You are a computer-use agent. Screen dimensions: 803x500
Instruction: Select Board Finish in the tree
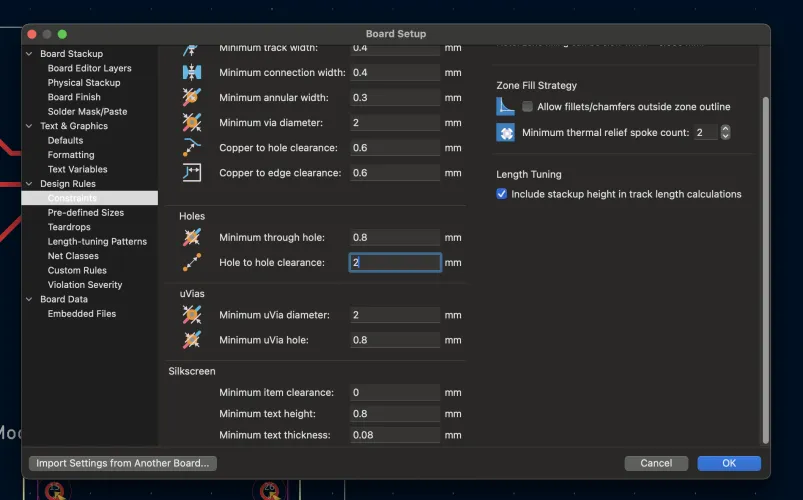tap(74, 97)
